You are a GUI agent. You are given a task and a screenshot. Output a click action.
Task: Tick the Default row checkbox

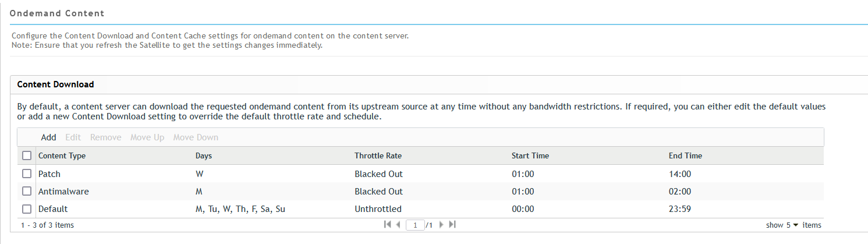[x=27, y=208]
